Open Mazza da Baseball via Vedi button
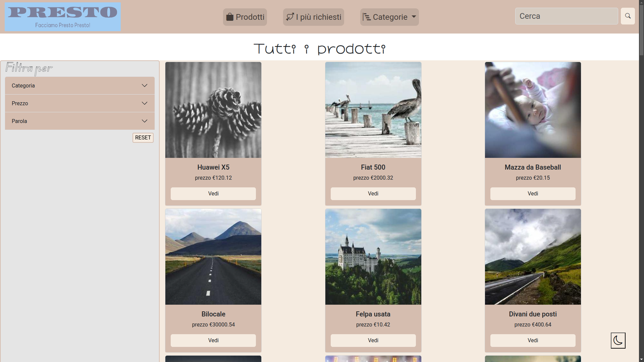Viewport: 644px width, 362px height. (x=533, y=194)
